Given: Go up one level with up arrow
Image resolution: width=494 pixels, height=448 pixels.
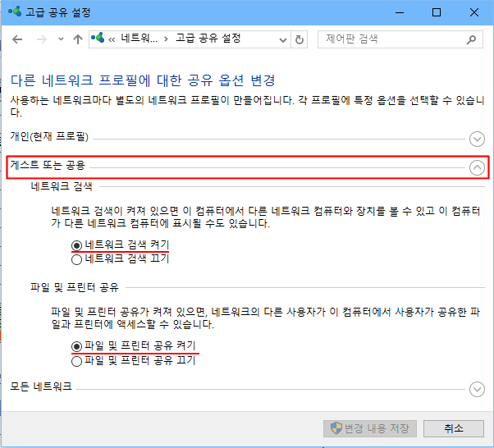Looking at the screenshot, I should pos(78,39).
